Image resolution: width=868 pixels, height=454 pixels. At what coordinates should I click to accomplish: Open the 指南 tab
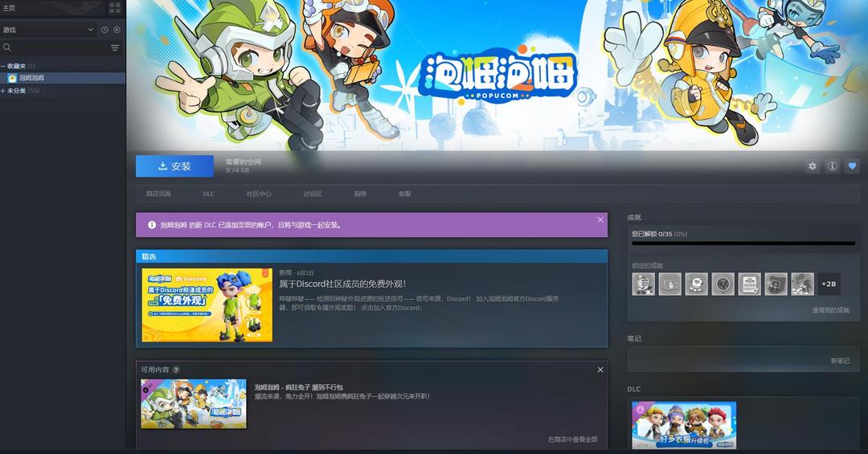(360, 194)
